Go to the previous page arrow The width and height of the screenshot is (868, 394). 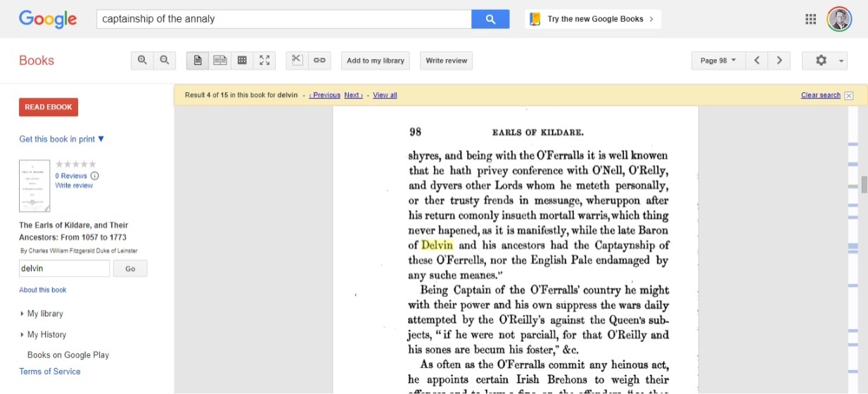[757, 61]
